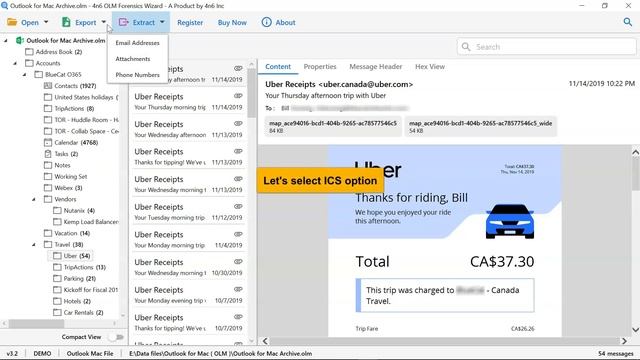
Task: Collapse the Accounts tree node
Action: point(16,63)
